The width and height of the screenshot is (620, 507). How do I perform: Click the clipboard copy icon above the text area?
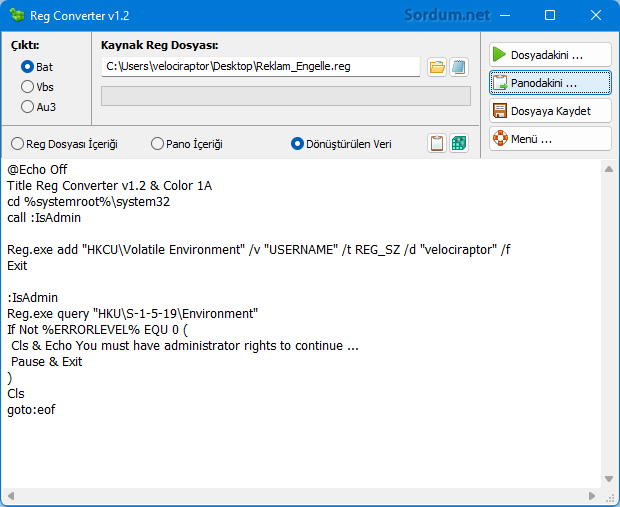pos(437,143)
